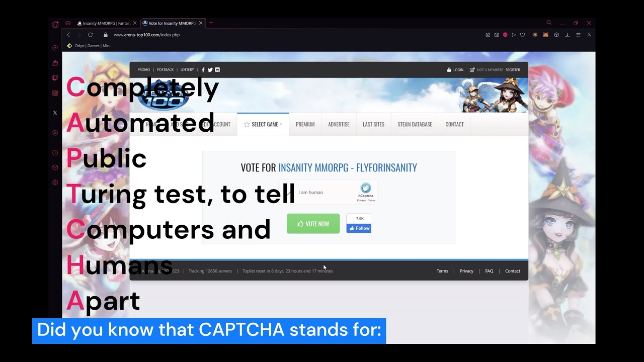This screenshot has height=362, width=644.
Task: Open the MetaMask fox extension
Action: click(x=545, y=35)
